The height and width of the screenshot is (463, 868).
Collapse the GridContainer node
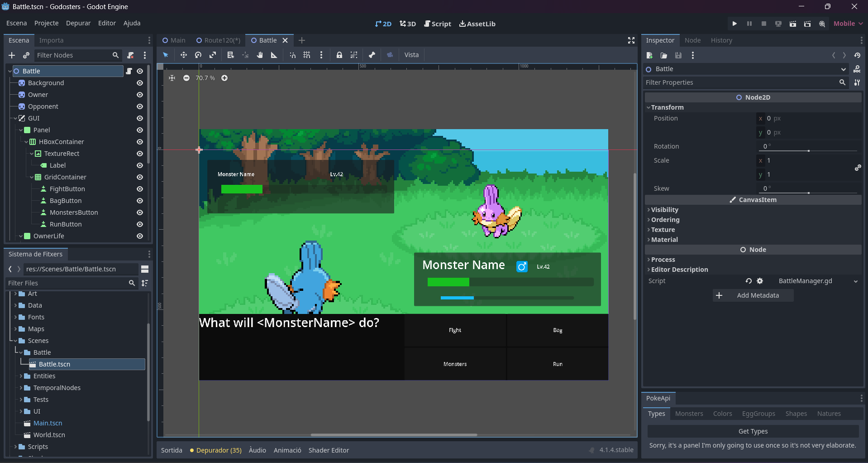[x=32, y=177]
